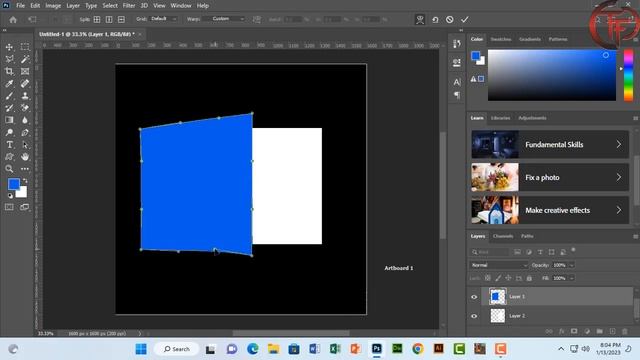Select the Magic Wand tool
The width and height of the screenshot is (640, 360).
(25, 59)
